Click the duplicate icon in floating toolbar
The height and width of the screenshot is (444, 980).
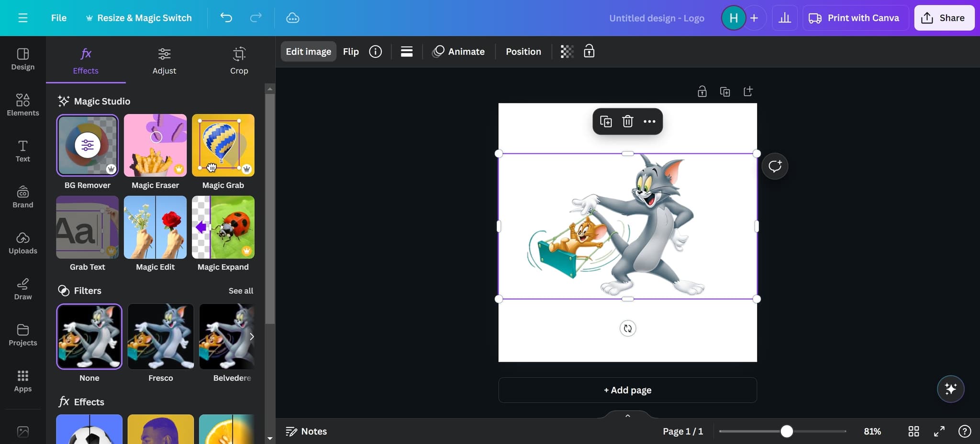[x=606, y=121]
